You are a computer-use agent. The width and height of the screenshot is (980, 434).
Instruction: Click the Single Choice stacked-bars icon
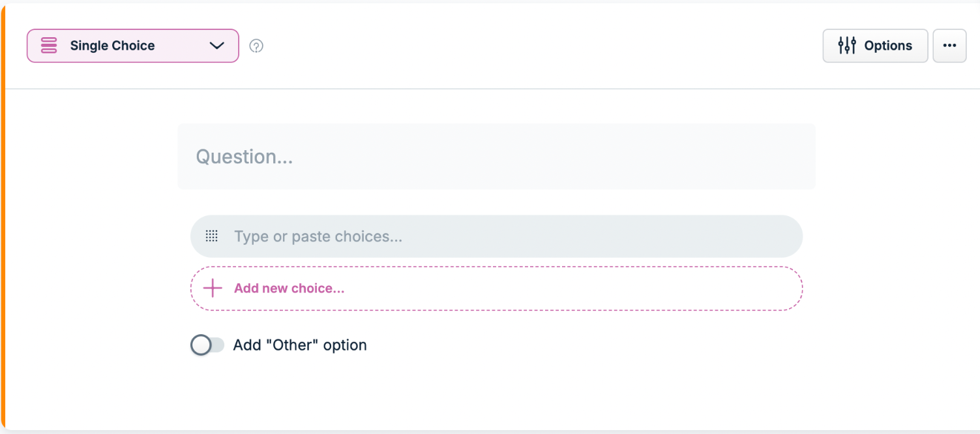pos(49,46)
